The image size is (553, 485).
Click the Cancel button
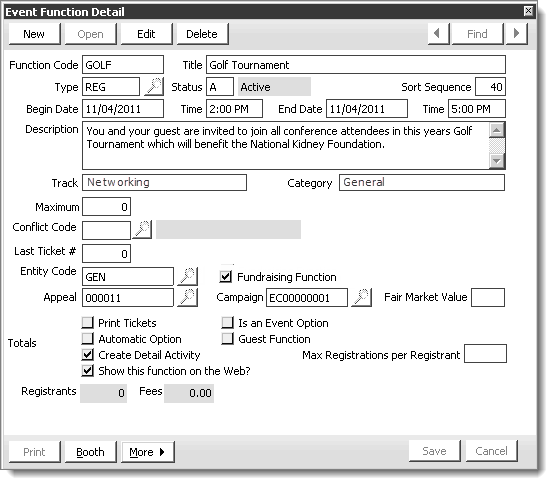492,451
